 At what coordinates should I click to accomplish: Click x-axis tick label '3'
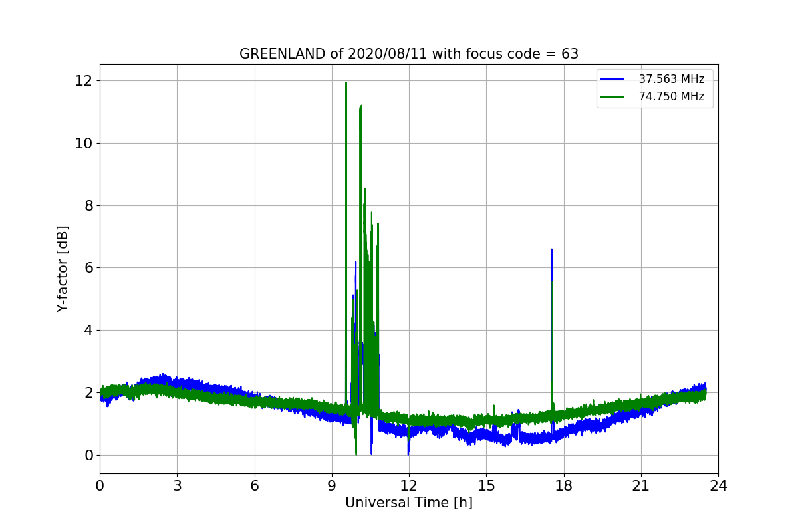coord(177,485)
